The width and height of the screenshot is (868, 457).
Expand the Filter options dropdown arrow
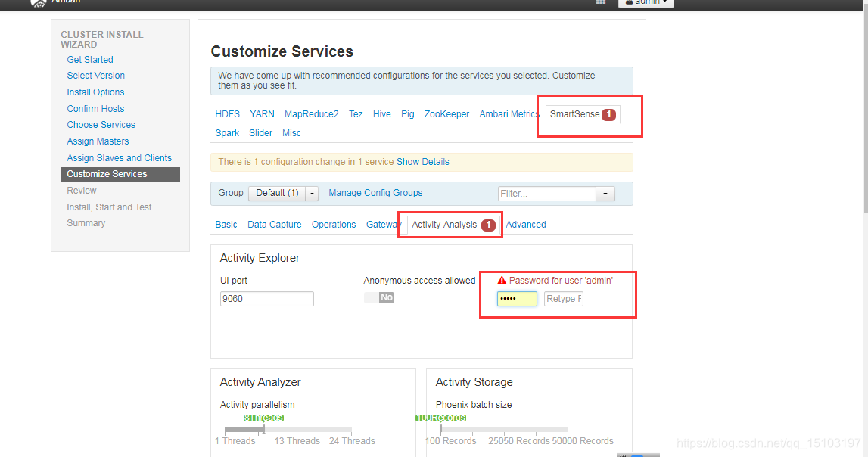tap(605, 194)
